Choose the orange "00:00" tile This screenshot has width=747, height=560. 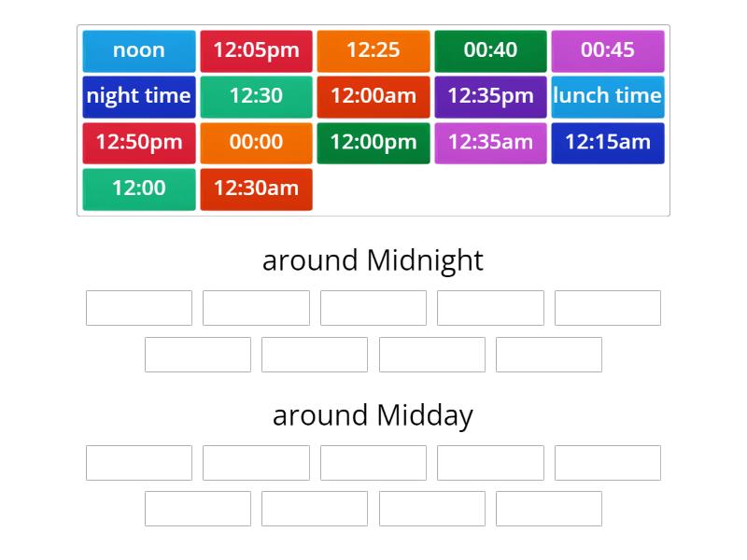click(x=256, y=143)
